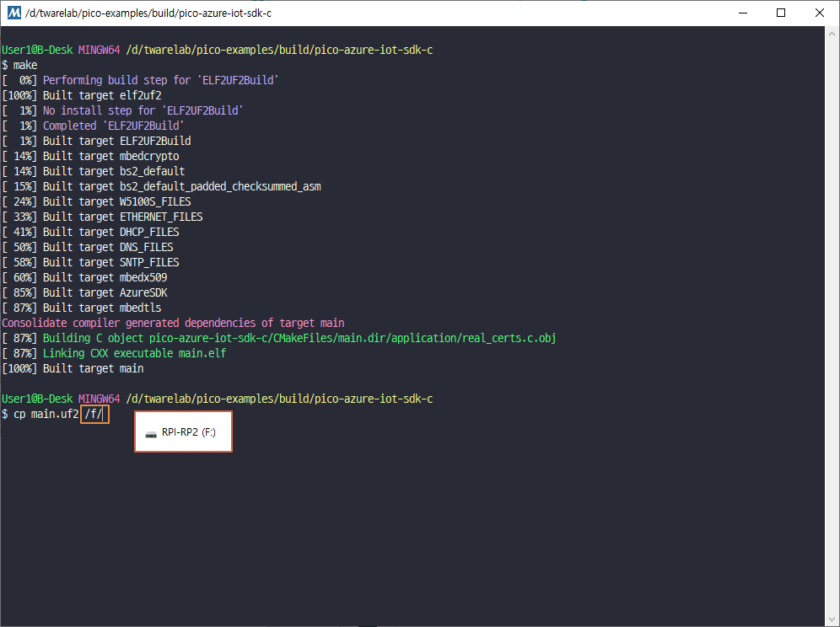Click the 'Built target mbedtls' line

point(82,308)
